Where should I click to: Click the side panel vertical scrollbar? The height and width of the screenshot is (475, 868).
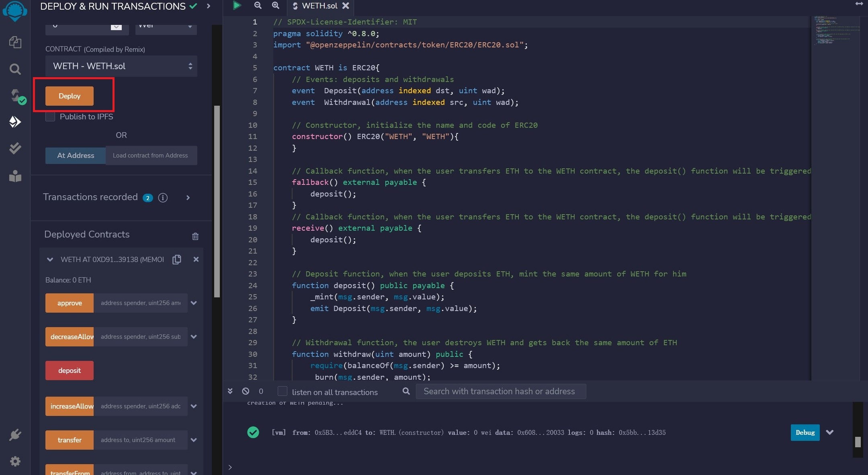coord(217,201)
